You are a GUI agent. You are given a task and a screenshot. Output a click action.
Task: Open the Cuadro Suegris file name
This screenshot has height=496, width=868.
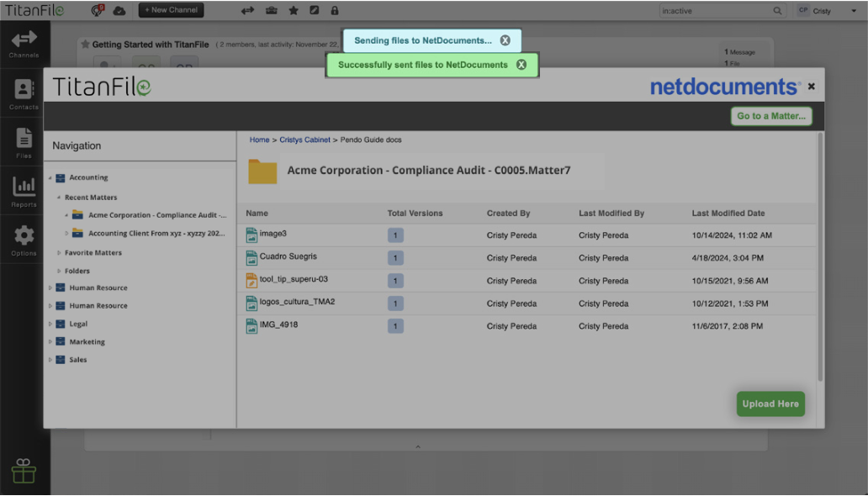click(x=288, y=256)
